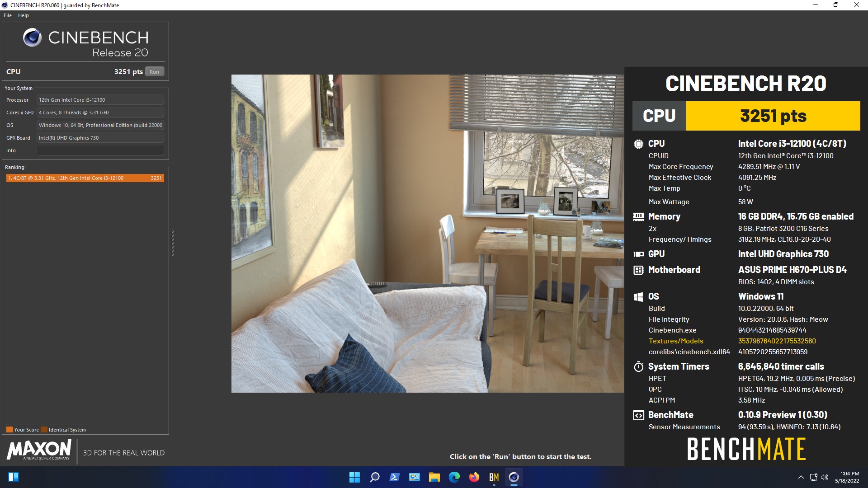Launch Firefox from the taskbar
This screenshot has width=868, height=488.
(474, 477)
